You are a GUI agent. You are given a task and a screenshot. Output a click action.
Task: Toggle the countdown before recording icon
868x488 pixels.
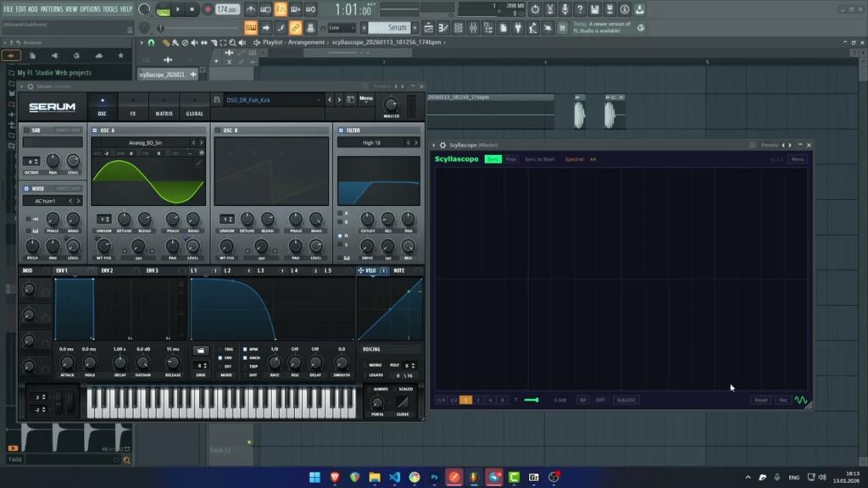click(x=281, y=9)
